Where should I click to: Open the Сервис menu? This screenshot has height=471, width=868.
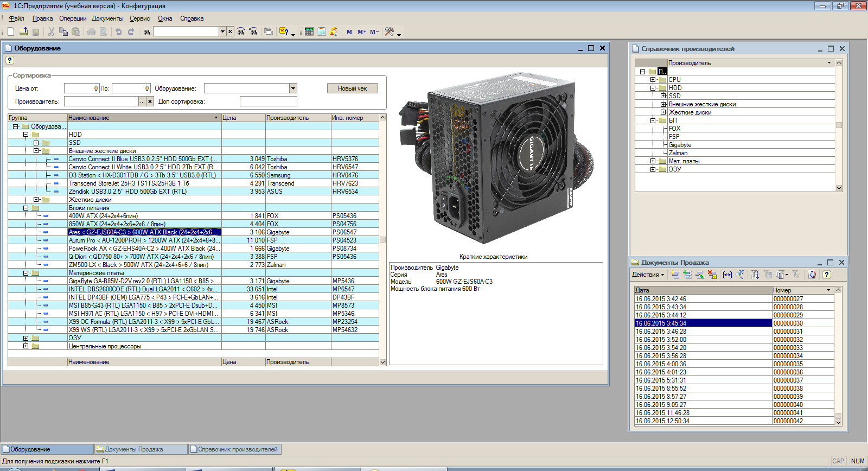point(140,18)
